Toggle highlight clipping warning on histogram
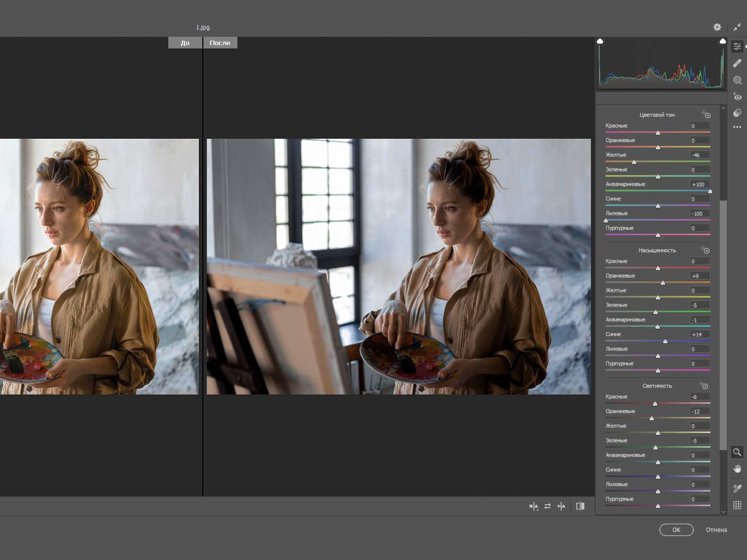 click(x=722, y=41)
